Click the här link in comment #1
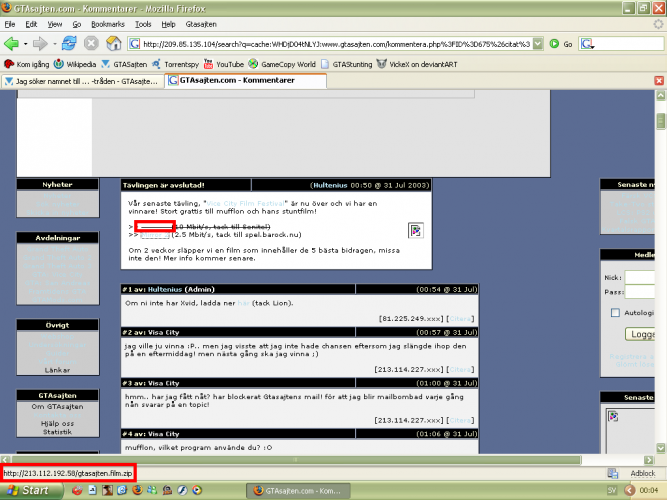Screen dimensions: 667x500 (x=243, y=303)
